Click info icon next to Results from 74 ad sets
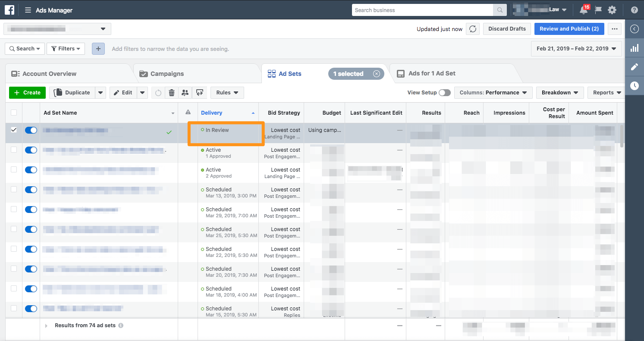 [x=121, y=325]
